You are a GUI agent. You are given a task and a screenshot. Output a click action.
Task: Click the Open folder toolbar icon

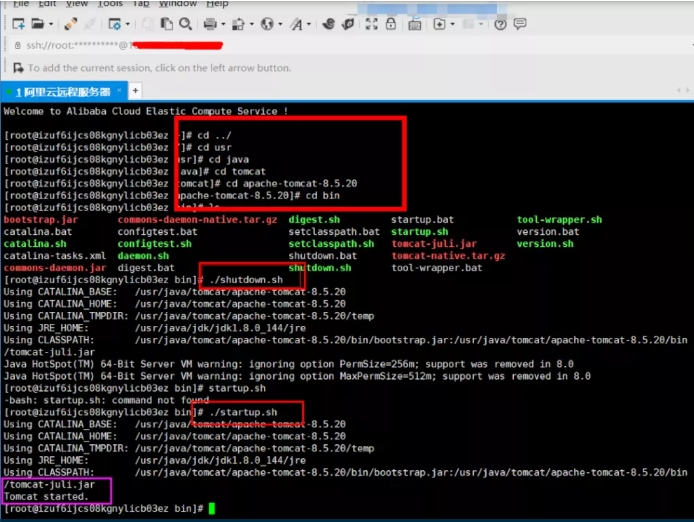tap(37, 24)
